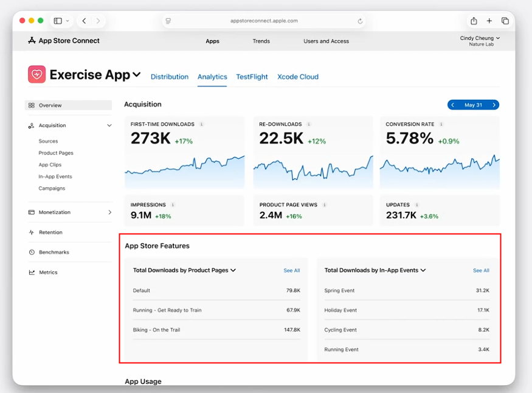532x393 pixels.
Task: Go forward with the browser forward arrow
Action: pyautogui.click(x=98, y=21)
